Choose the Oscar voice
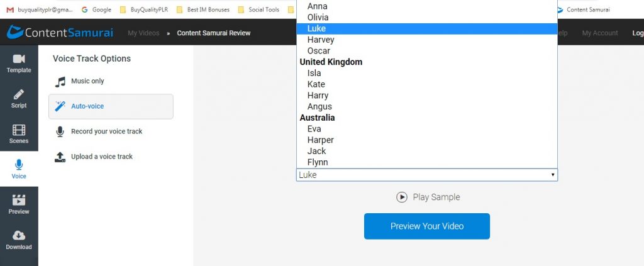Screen dimensions: 644x266 [427, 51]
